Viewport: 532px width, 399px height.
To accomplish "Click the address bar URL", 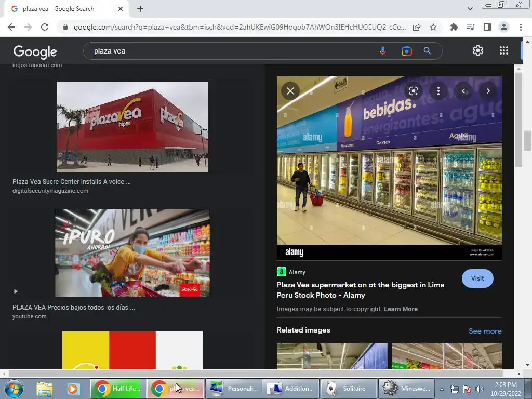I will click(240, 27).
